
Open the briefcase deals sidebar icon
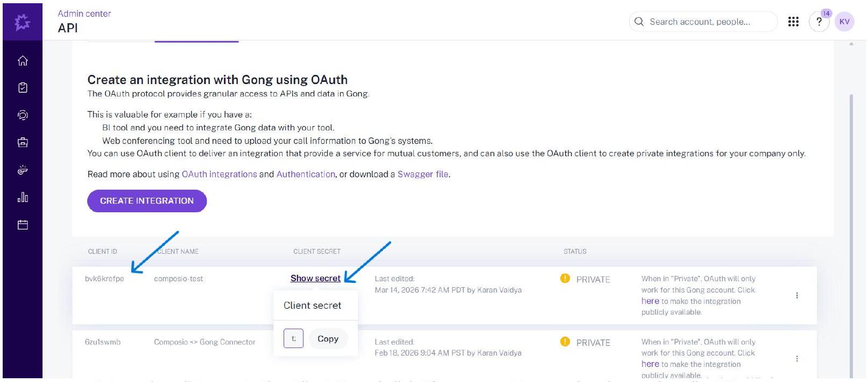coord(23,143)
